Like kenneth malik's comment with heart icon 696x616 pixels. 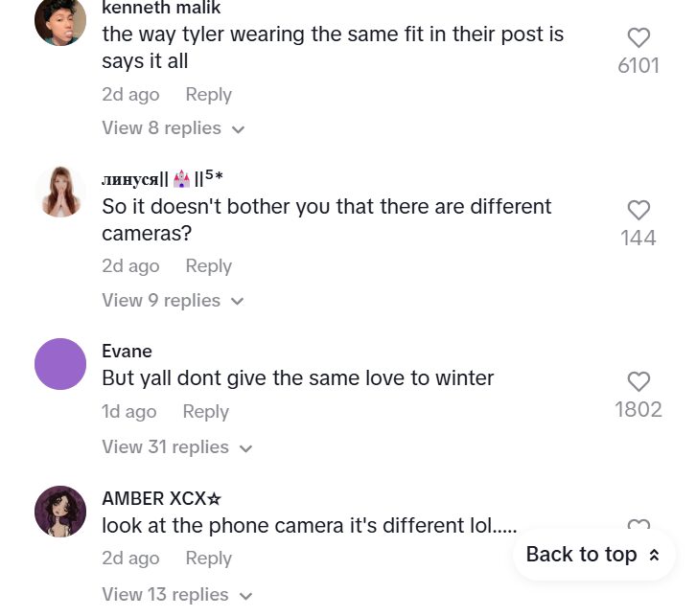click(638, 38)
